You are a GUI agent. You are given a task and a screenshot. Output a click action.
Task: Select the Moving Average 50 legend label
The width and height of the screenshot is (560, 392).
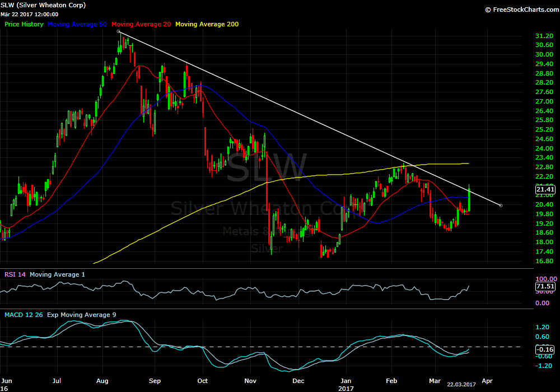77,24
